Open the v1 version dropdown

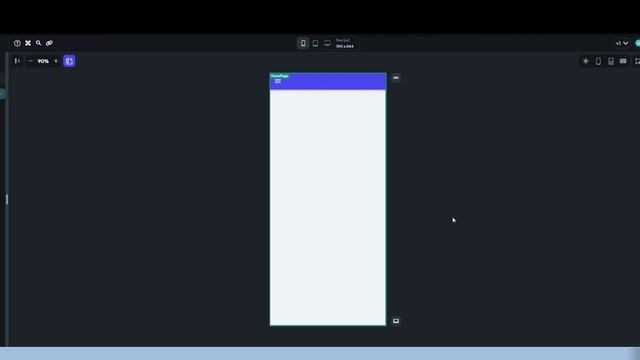coord(622,43)
